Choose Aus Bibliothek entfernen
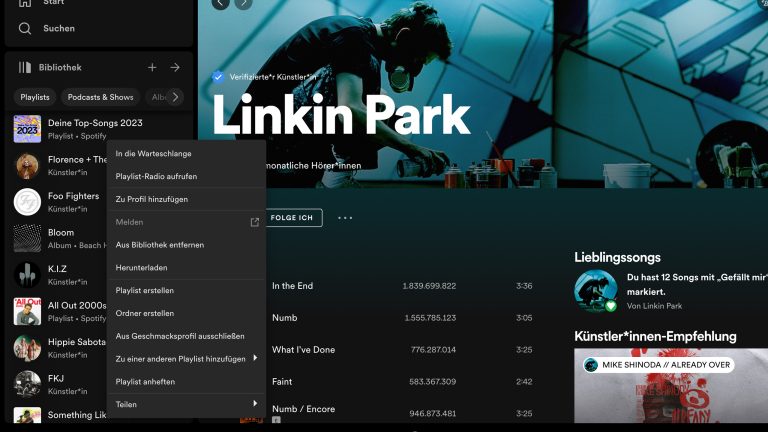The image size is (768, 432). coord(186,245)
